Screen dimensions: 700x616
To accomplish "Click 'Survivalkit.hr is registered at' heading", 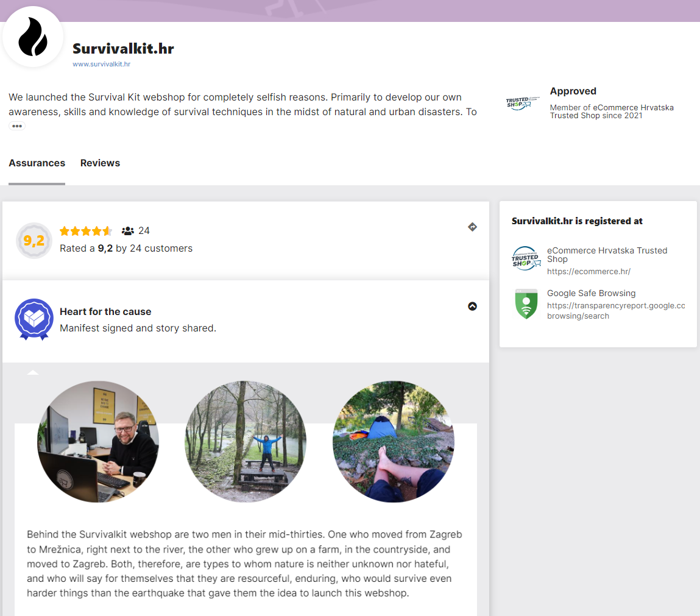I will tap(577, 221).
